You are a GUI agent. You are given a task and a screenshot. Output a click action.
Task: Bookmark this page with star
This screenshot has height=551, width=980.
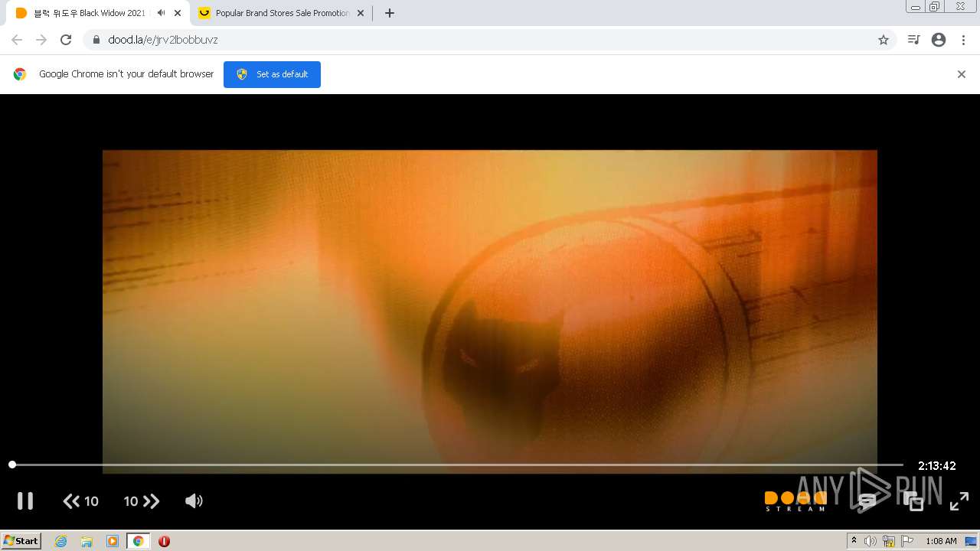click(x=884, y=40)
